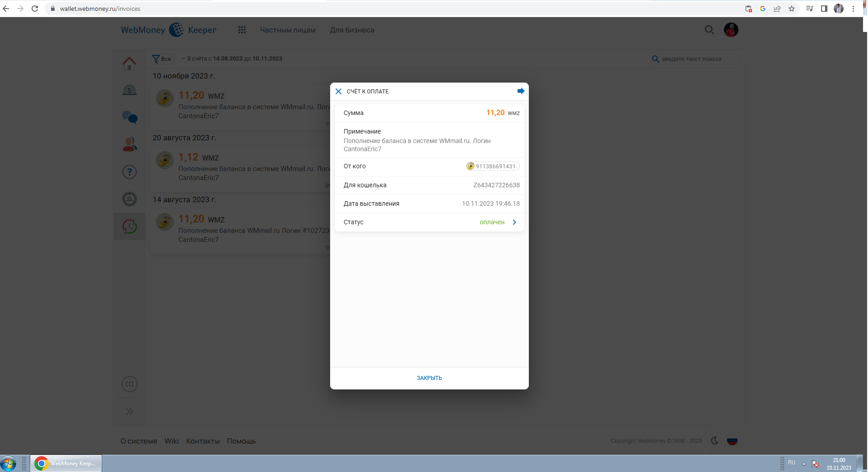
Task: Close the invoice dialog with X icon
Action: coord(338,91)
